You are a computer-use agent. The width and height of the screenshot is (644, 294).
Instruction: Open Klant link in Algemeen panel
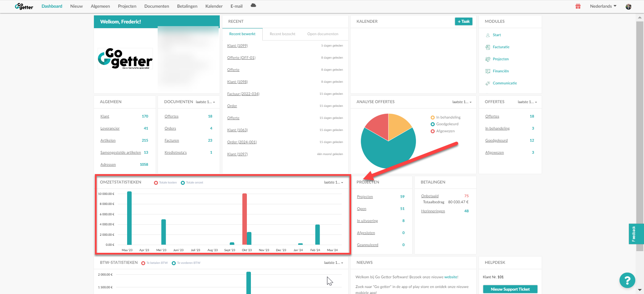click(x=105, y=116)
